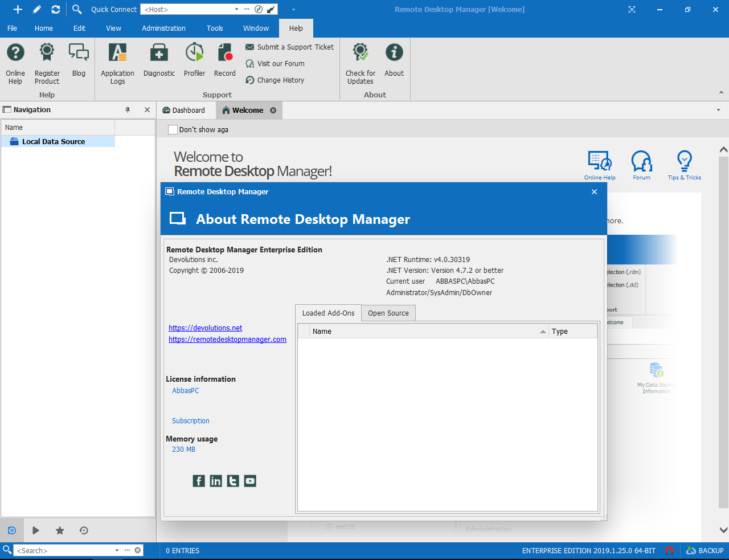The image size is (729, 560).
Task: Collapse the ribbon with the chevron
Action: [x=721, y=93]
